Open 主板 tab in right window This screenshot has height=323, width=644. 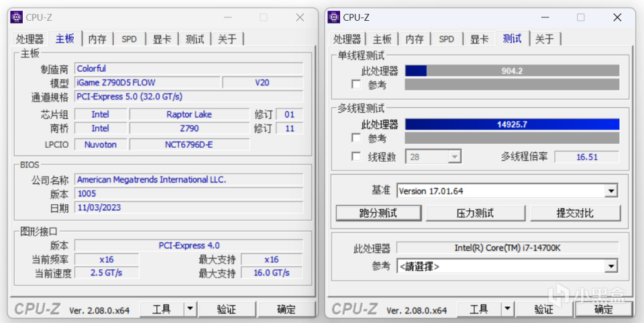(382, 39)
